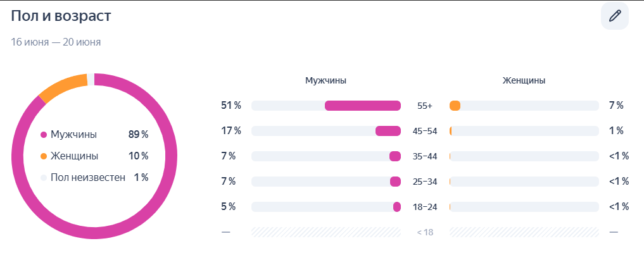The height and width of the screenshot is (260, 644).
Task: Click the orange donut chart segment
Action: (62, 87)
